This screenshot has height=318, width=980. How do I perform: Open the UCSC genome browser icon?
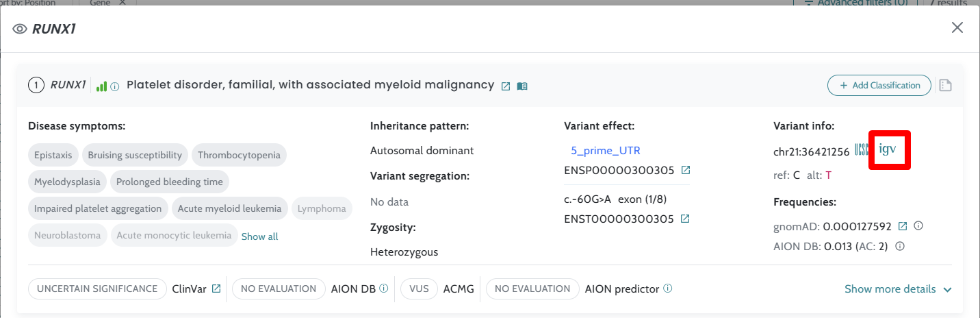coord(861,150)
